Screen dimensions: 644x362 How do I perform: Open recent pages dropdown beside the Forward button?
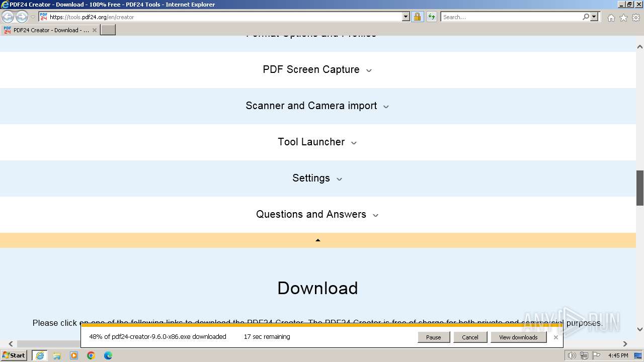[33, 17]
